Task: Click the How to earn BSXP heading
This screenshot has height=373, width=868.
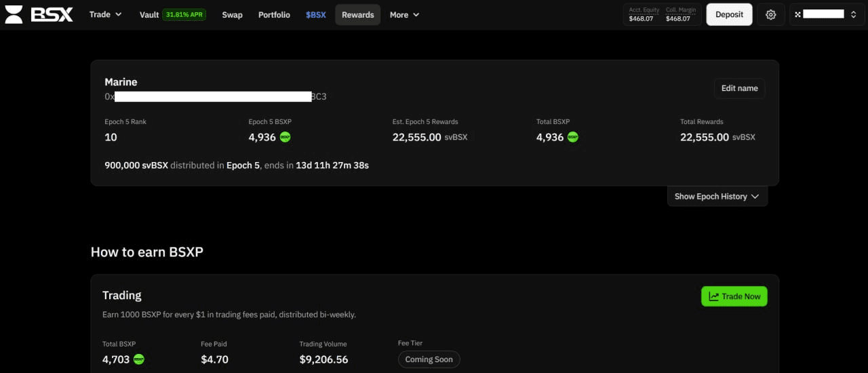Action: pyautogui.click(x=147, y=252)
